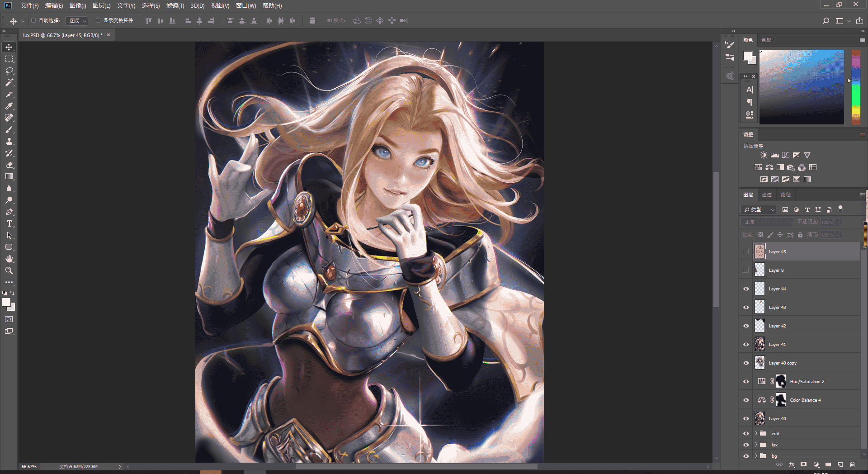Select the Eyedropper tool
Viewport: 868px width, 474px height.
click(9, 106)
